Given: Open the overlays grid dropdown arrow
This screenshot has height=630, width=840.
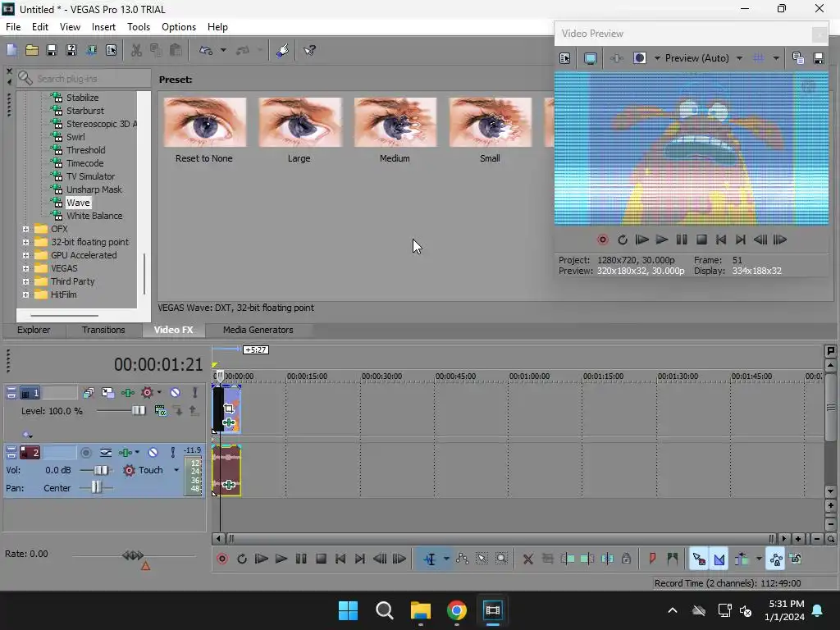Looking at the screenshot, I should click(776, 58).
